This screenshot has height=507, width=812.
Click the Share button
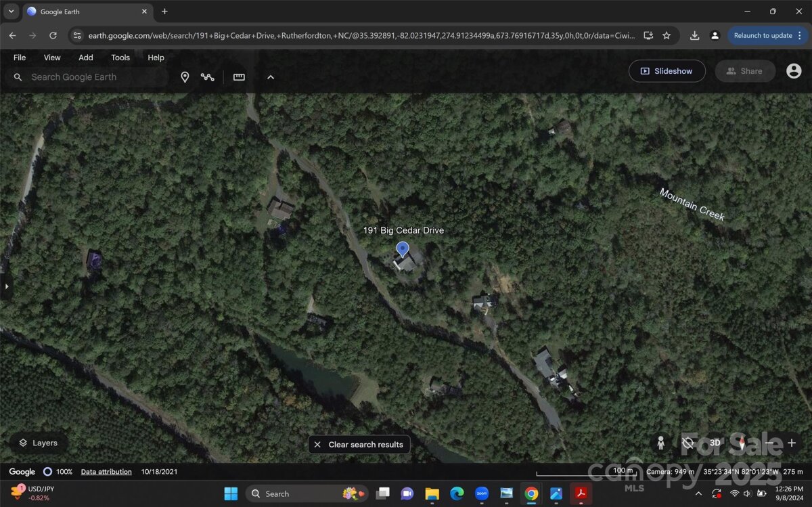[745, 71]
